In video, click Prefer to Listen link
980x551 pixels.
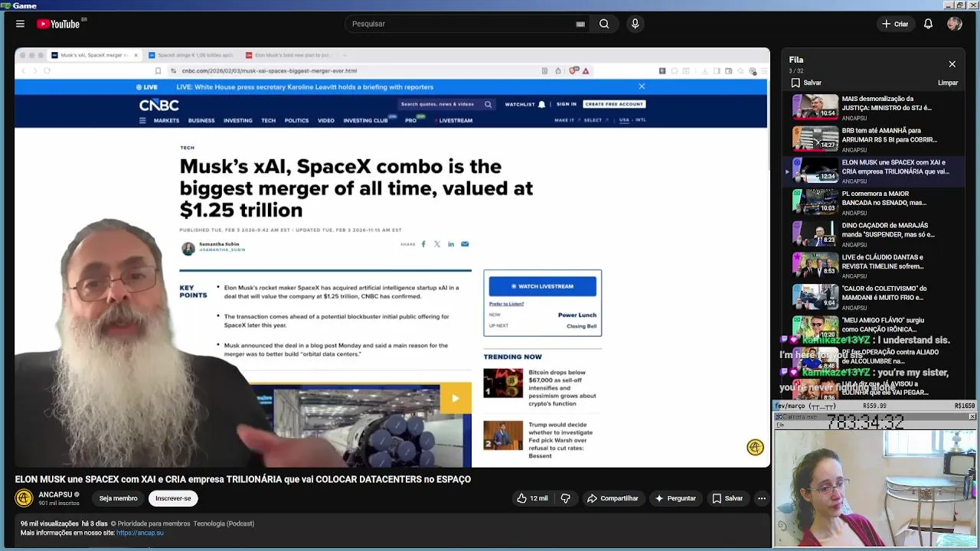506,304
